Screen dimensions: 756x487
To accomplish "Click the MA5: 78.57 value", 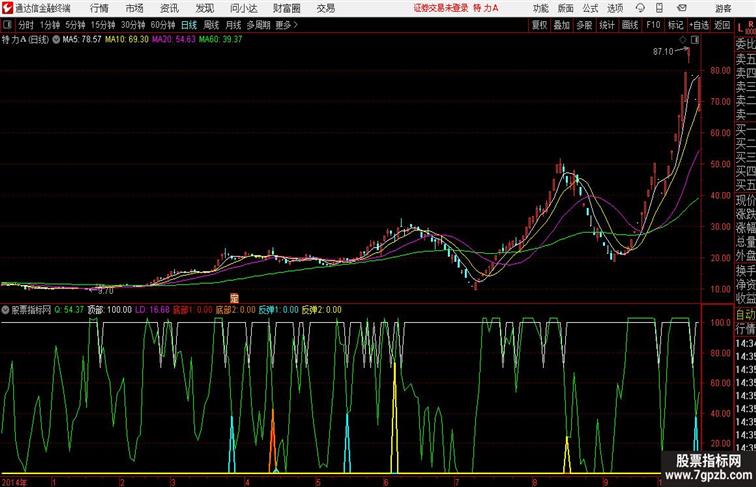I will coord(81,40).
